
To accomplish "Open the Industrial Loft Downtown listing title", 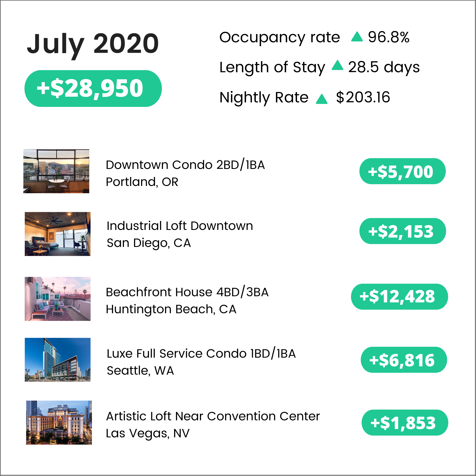I will [x=180, y=226].
